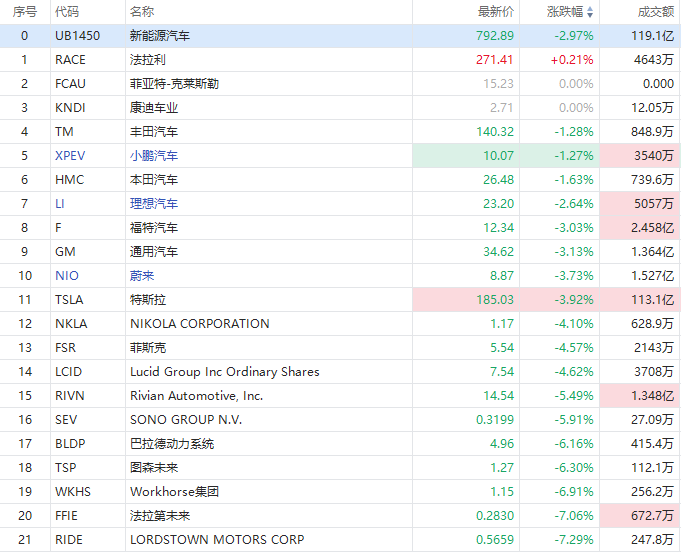Open the 理想汽车 name link
The image size is (681, 552).
(154, 204)
